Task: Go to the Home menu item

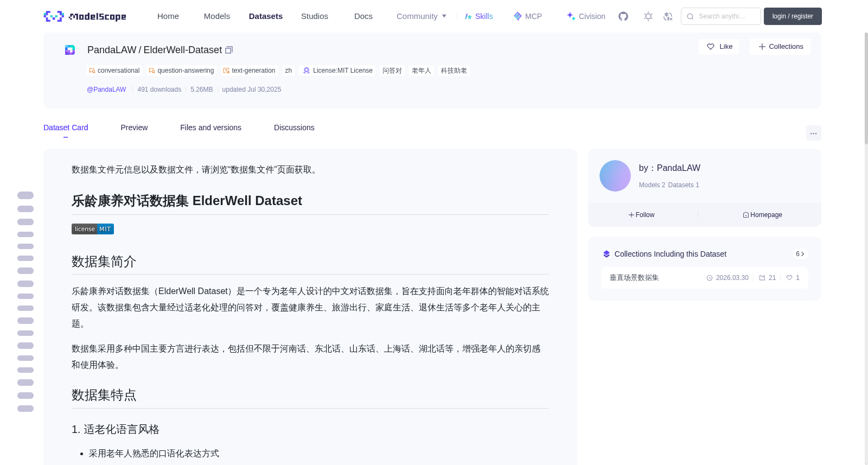Action: 168,16
